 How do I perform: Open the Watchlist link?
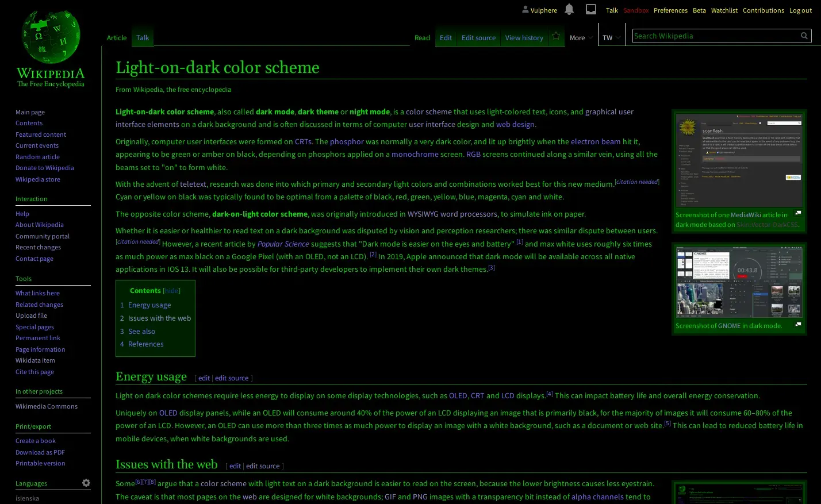click(x=724, y=10)
